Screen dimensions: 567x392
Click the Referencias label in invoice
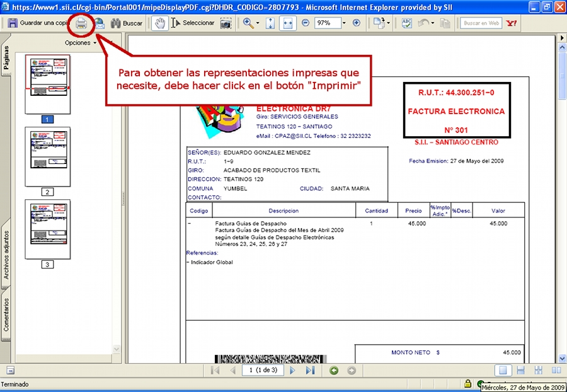pyautogui.click(x=202, y=253)
